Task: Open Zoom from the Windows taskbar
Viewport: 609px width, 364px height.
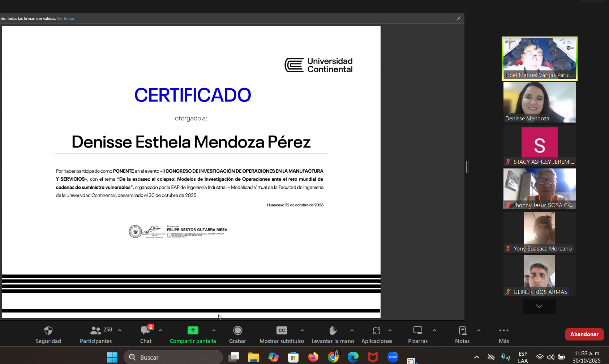Action: coord(393,357)
